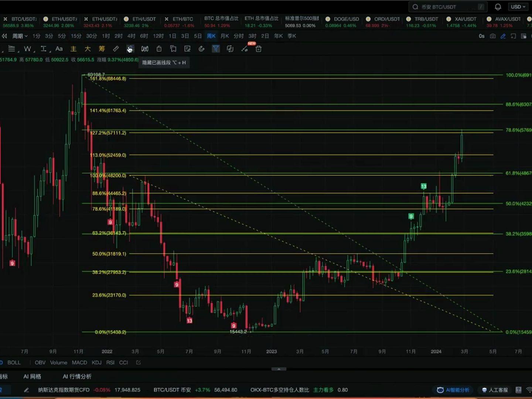Open the USD currency dropdown
Image resolution: width=532 pixels, height=399 pixels.
(518, 7)
